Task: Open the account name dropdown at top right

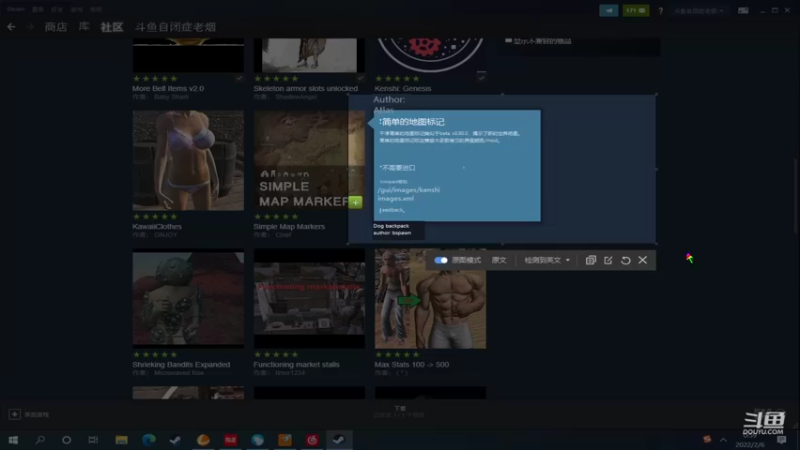Action: [698, 11]
